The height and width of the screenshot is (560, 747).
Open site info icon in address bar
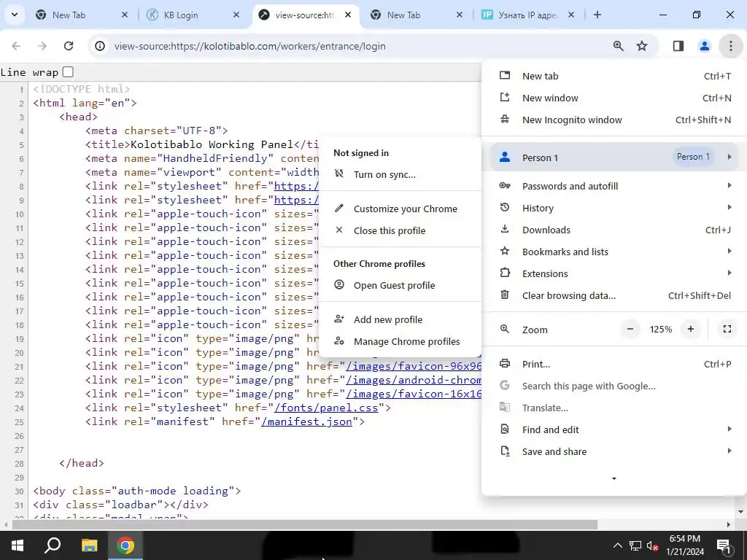click(x=99, y=46)
